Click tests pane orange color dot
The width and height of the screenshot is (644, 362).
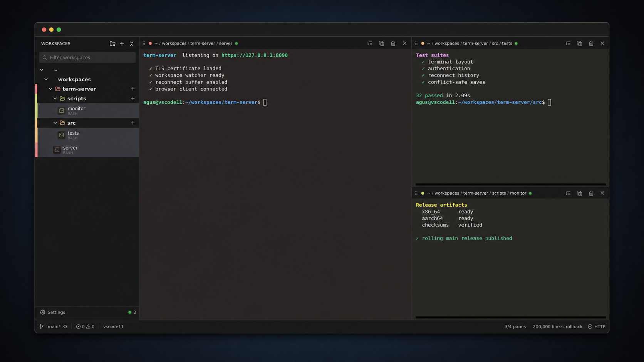click(x=423, y=43)
